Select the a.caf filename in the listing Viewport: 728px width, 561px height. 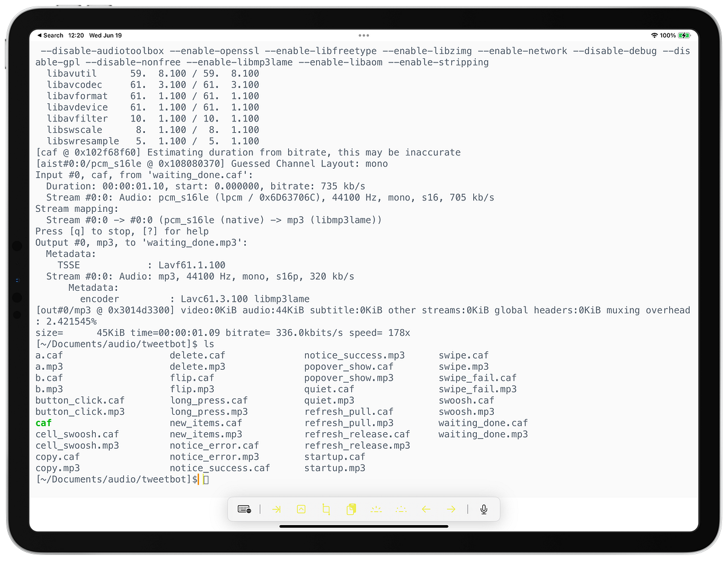click(49, 355)
